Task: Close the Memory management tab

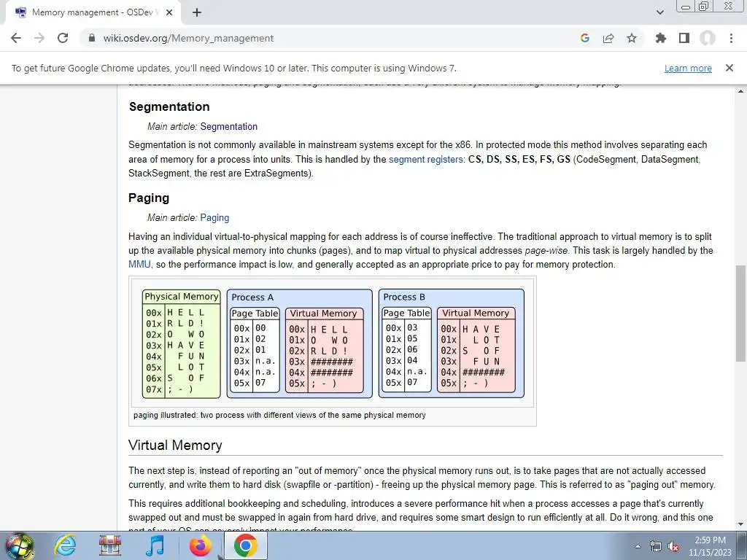Action: coord(169,13)
